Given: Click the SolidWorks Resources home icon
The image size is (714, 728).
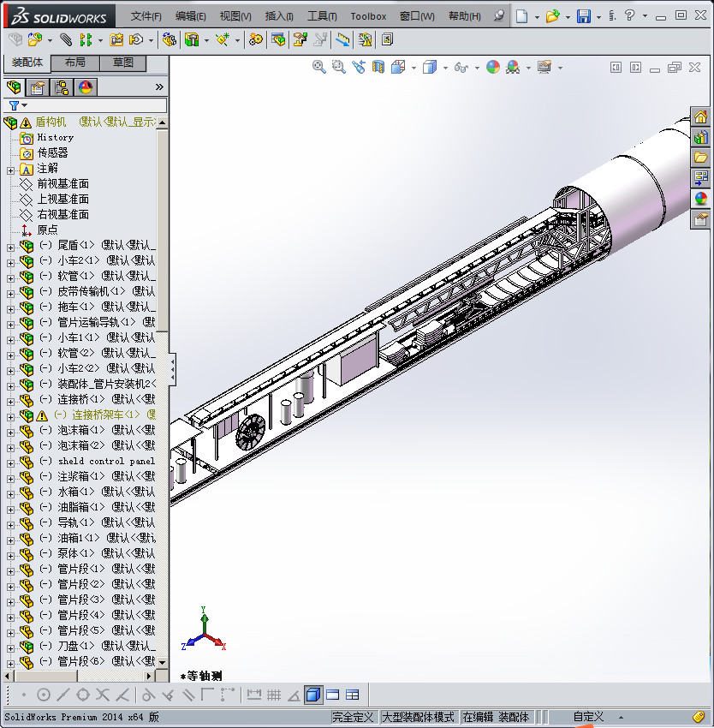Looking at the screenshot, I should 700,116.
